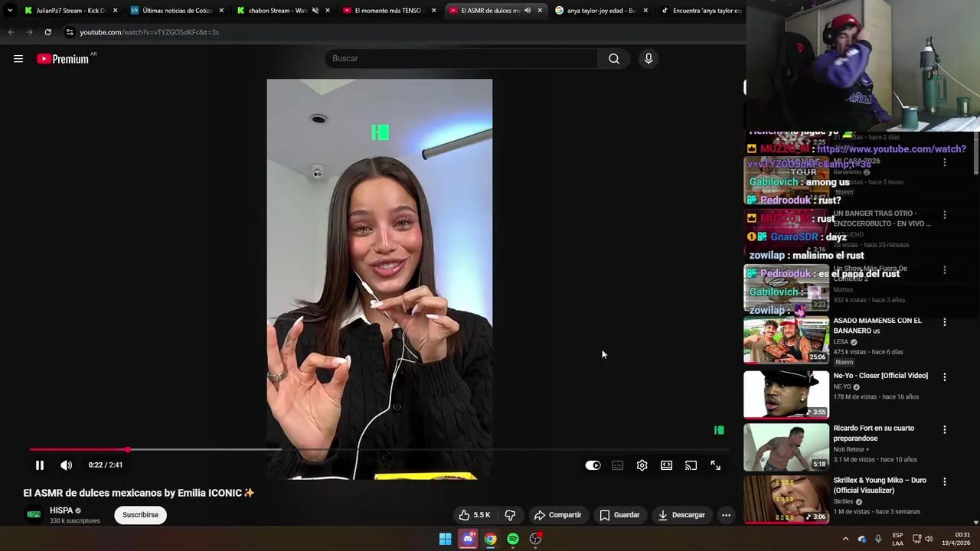
Task: Seek along the video progress bar
Action: [379, 450]
